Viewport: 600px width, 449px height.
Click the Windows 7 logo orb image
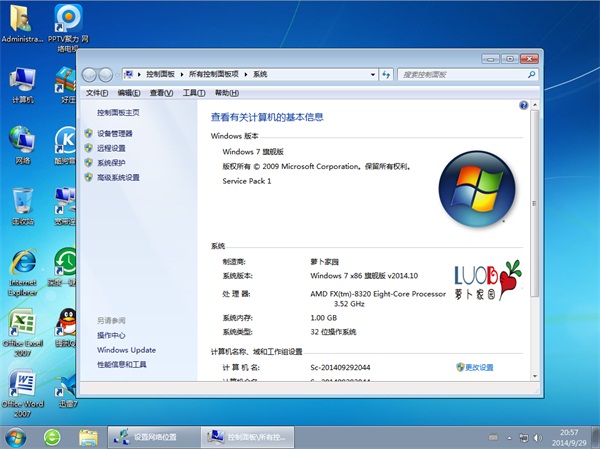[477, 189]
